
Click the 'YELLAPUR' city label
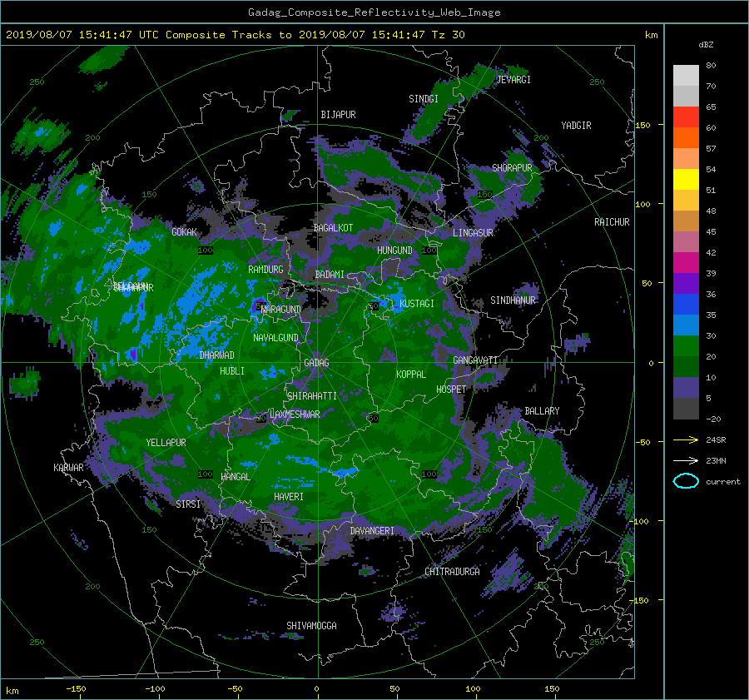coord(166,443)
